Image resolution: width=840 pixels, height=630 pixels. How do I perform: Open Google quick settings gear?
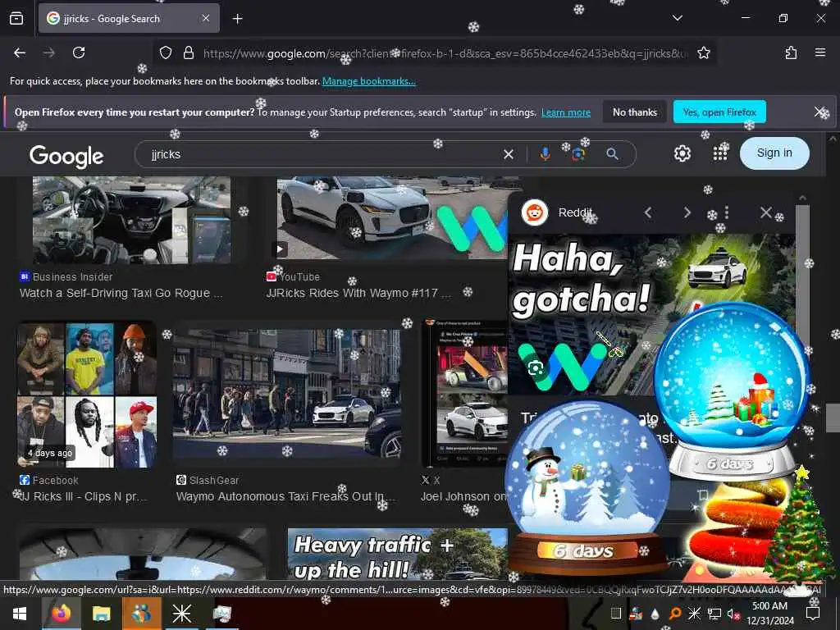[x=682, y=153]
